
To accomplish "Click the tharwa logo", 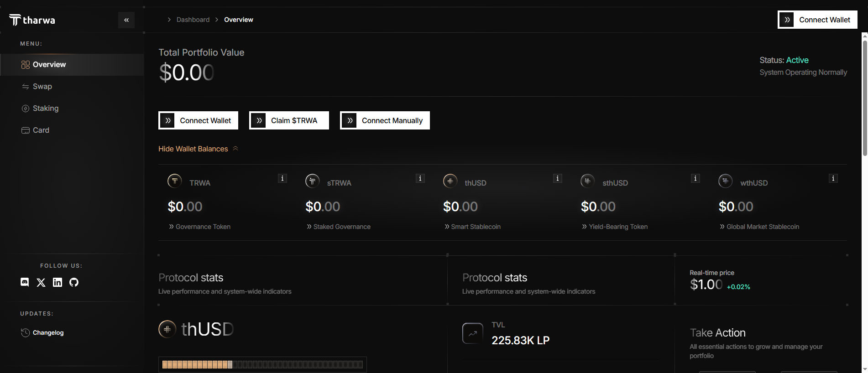I will tap(32, 20).
